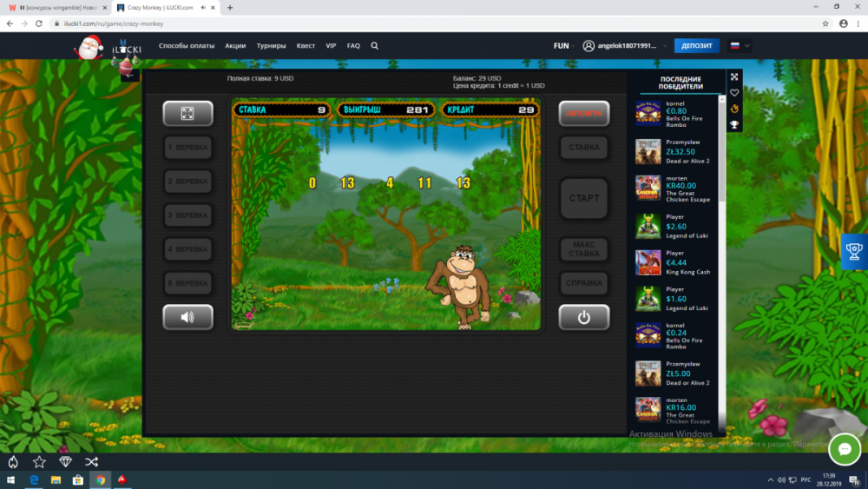The image size is (868, 489).
Task: Click the blue trophy tab on the right edge
Action: point(854,252)
